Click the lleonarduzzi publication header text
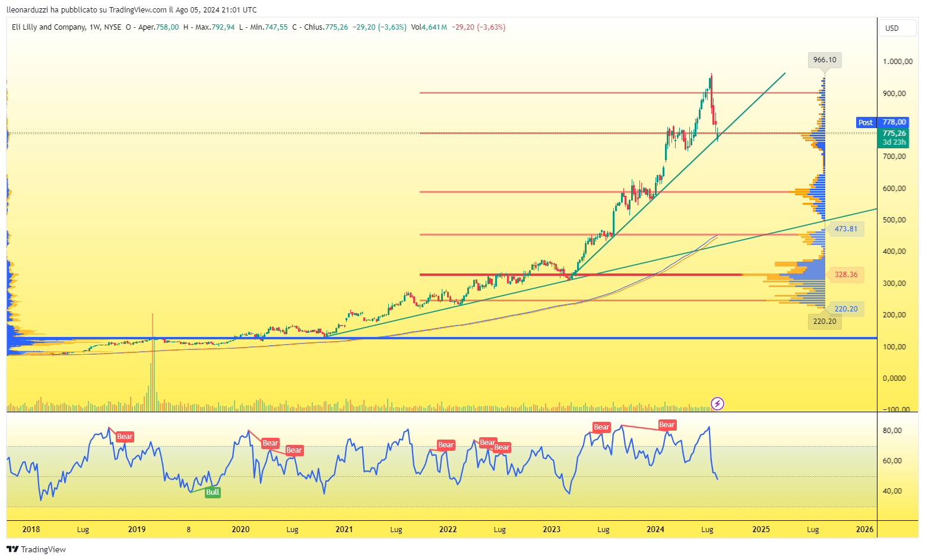925x560 pixels. [132, 9]
